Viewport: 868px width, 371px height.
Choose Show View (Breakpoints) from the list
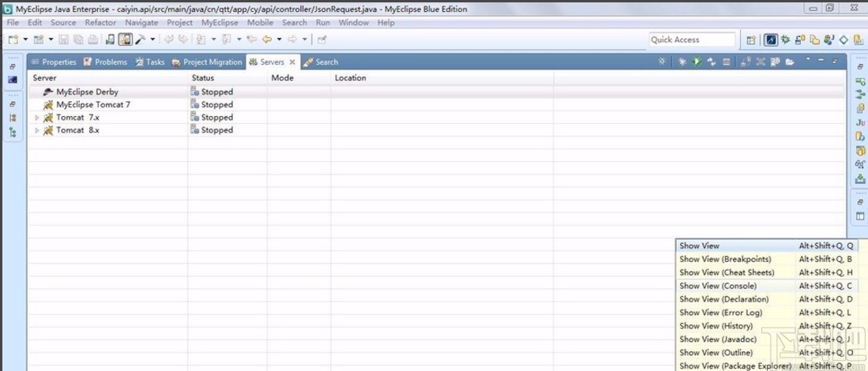click(x=766, y=259)
